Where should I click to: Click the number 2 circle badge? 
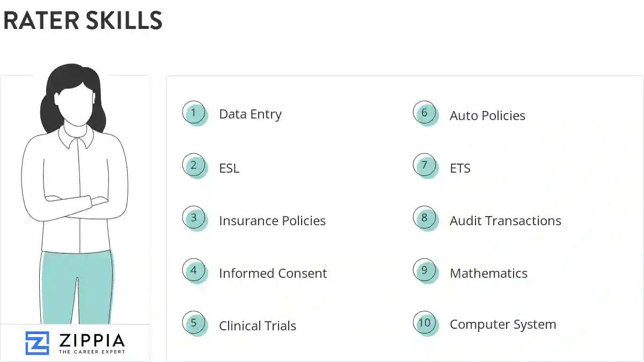pos(194,166)
